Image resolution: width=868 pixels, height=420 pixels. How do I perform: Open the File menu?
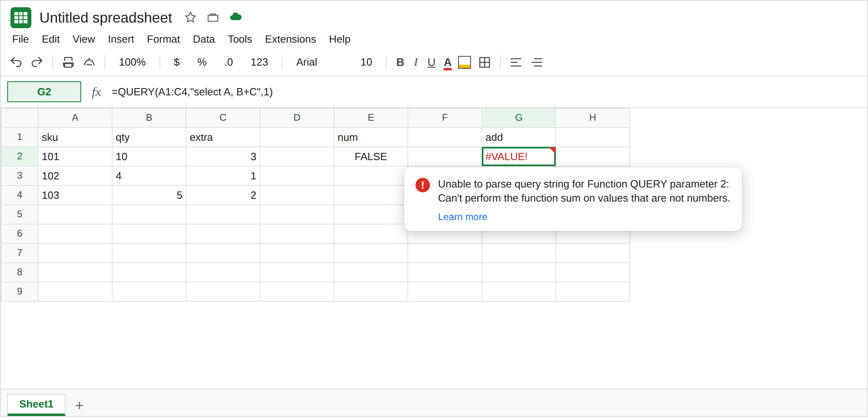[20, 39]
